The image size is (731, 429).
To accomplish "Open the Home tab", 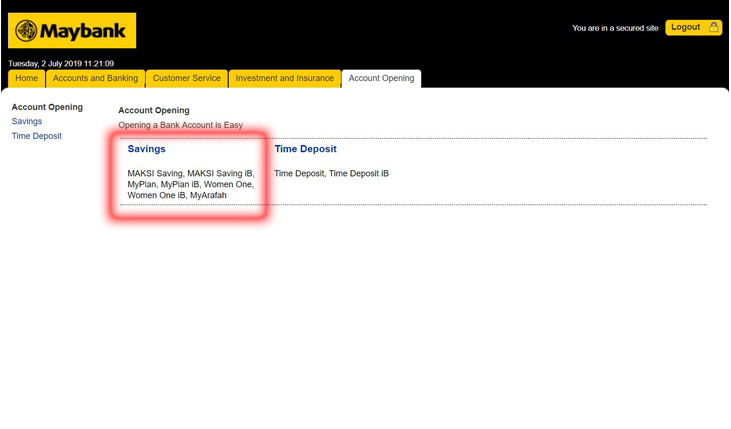I will tap(27, 78).
